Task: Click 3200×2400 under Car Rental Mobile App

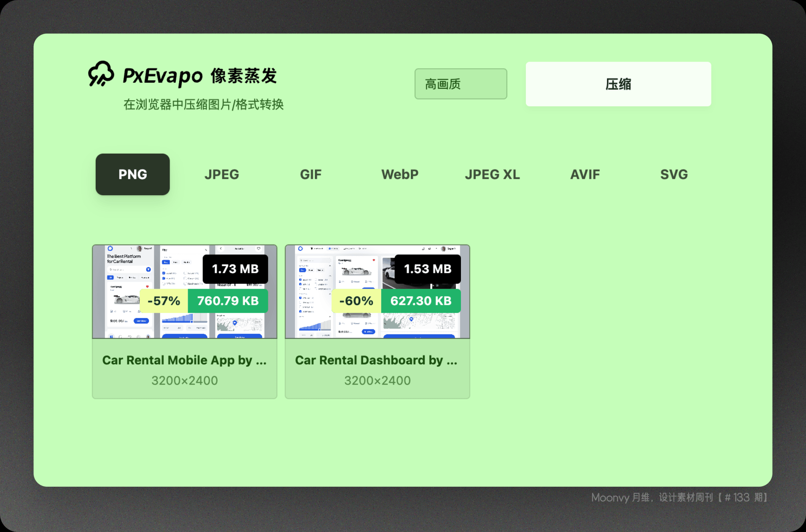Action: click(x=184, y=381)
